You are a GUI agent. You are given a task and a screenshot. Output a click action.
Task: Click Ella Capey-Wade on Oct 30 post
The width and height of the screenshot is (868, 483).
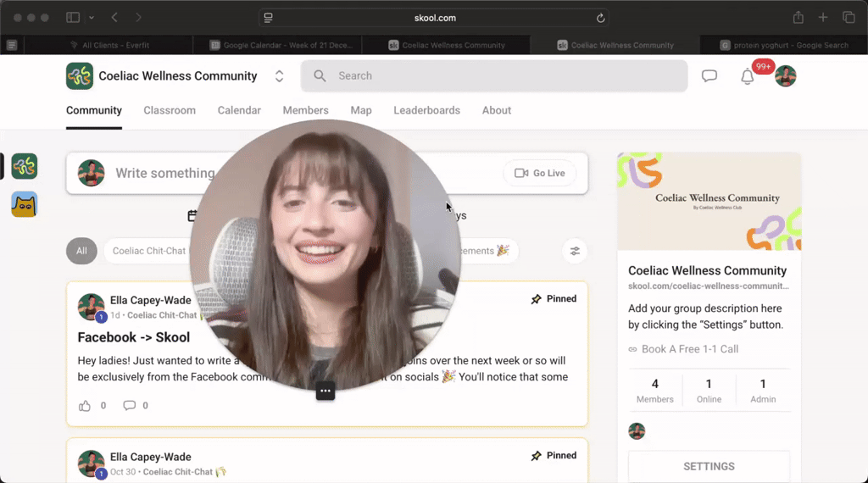click(151, 457)
